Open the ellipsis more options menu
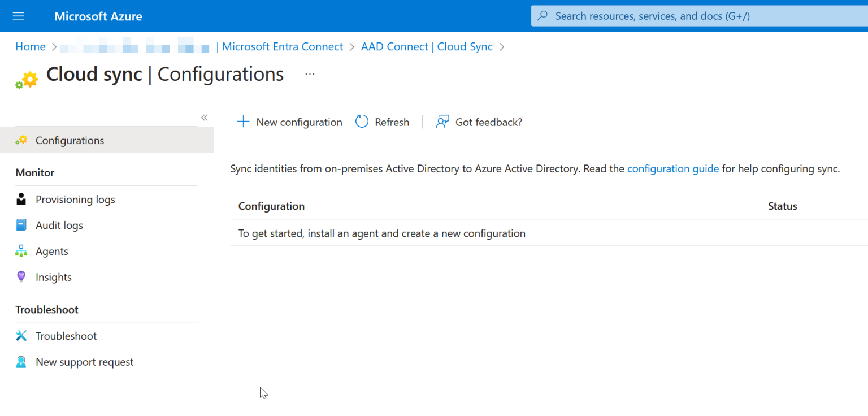Viewport: 868px width, 416px height. click(310, 74)
